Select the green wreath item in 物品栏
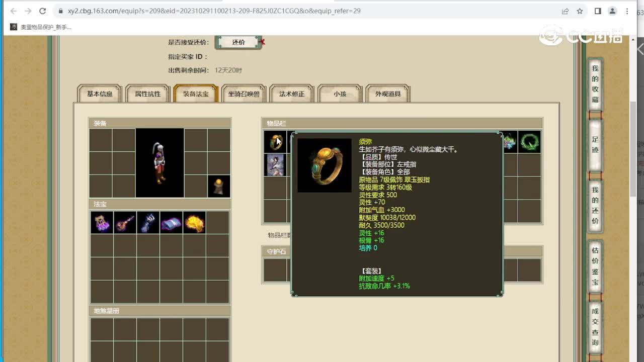Screen dimensions: 644x362 pos(529,142)
